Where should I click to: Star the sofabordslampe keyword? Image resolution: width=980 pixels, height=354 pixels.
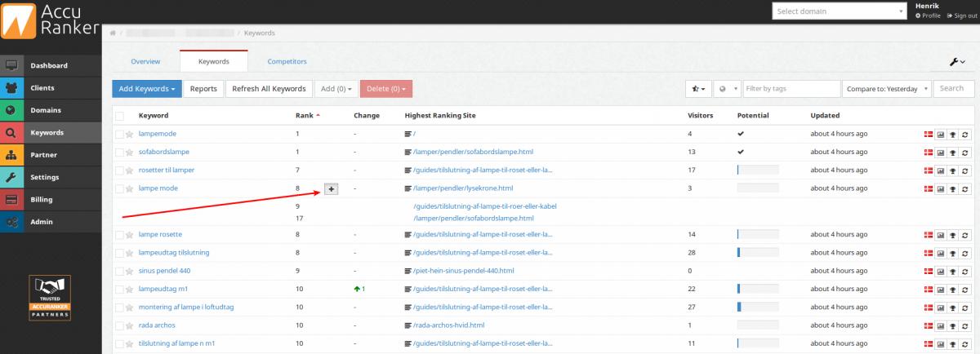130,152
